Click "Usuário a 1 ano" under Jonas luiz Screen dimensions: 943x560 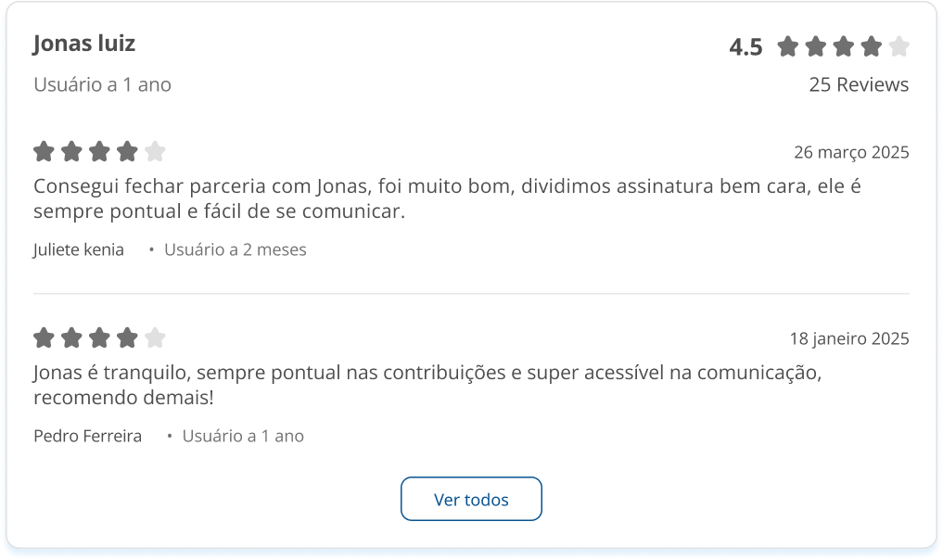102,84
